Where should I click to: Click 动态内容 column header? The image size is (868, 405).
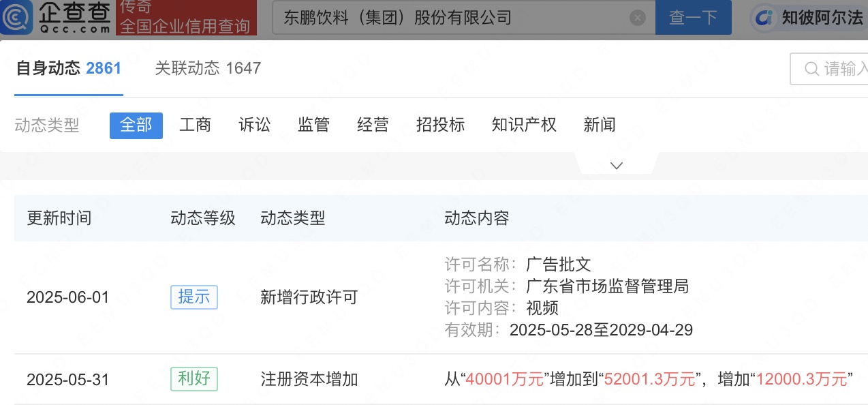[x=477, y=218]
